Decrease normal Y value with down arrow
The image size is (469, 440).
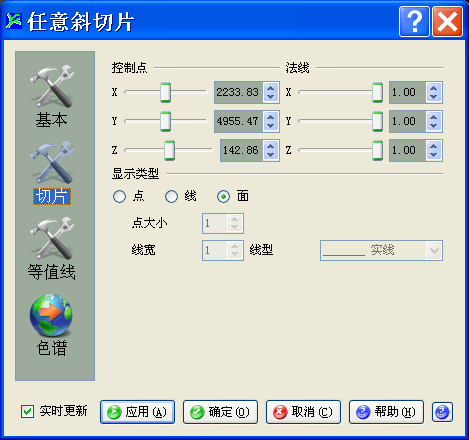[433, 126]
